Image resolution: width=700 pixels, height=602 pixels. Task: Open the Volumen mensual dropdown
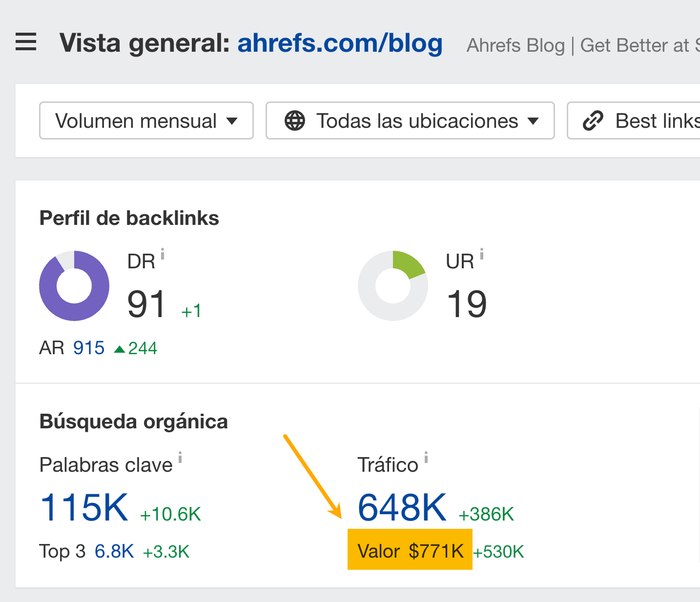pos(146,120)
